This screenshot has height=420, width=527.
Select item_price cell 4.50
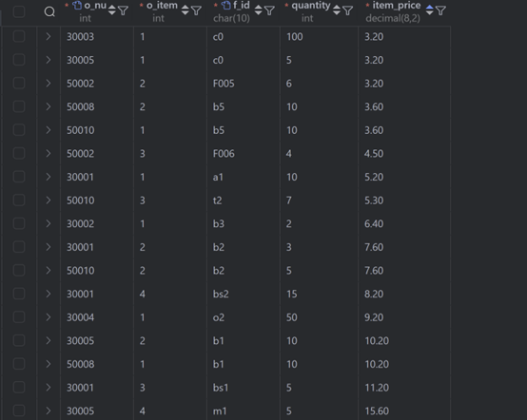point(374,153)
